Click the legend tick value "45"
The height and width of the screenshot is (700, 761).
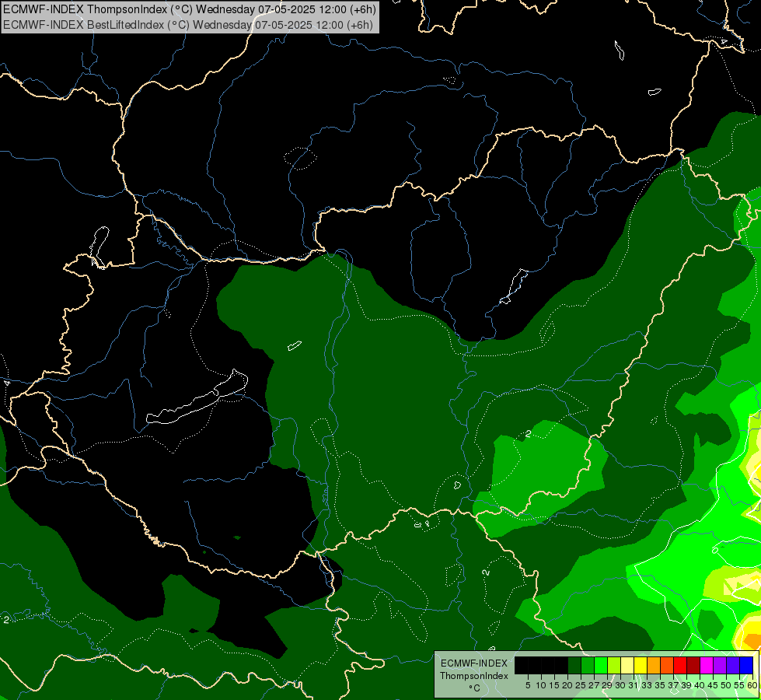[713, 685]
